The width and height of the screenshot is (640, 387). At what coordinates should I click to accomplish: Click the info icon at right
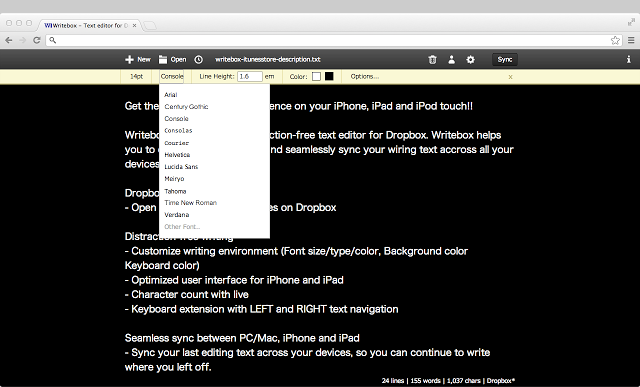(x=629, y=60)
